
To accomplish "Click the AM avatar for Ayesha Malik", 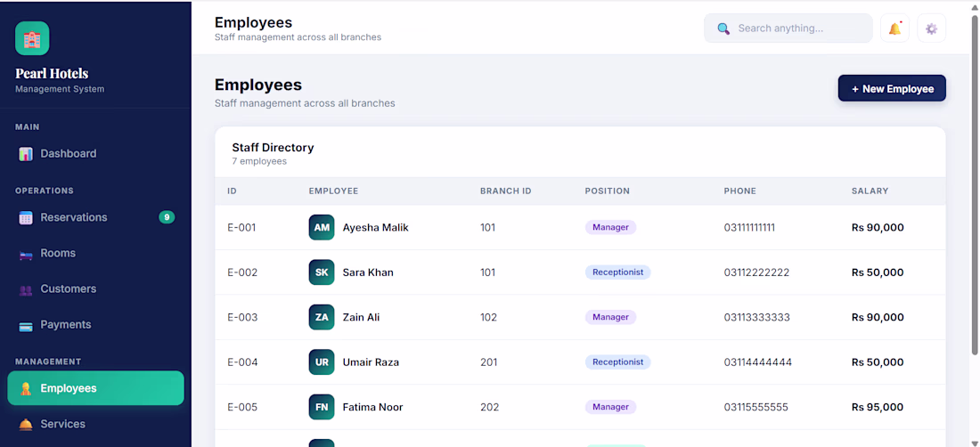I will pyautogui.click(x=322, y=227).
